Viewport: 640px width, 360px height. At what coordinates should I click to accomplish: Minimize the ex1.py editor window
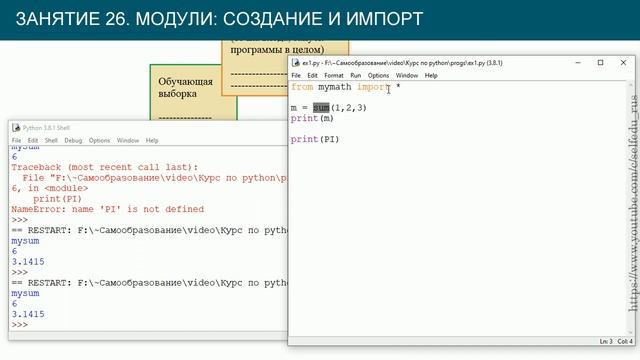coord(578,62)
